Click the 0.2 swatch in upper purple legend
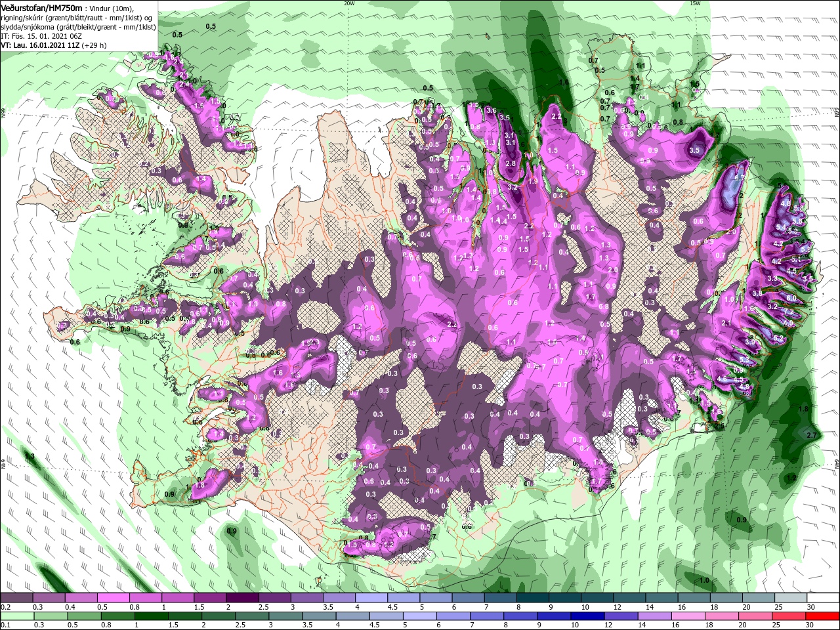This screenshot has width=840, height=630. click(x=16, y=598)
